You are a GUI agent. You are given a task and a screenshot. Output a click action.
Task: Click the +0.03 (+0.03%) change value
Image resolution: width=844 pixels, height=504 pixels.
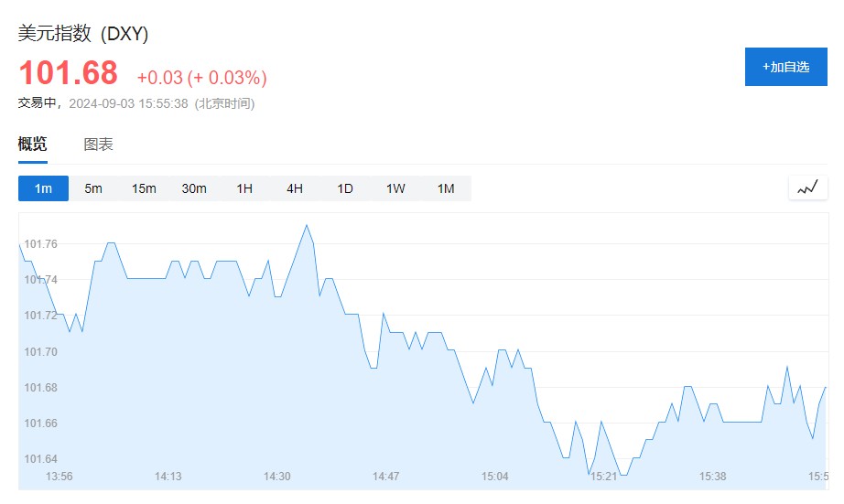pyautogui.click(x=201, y=78)
